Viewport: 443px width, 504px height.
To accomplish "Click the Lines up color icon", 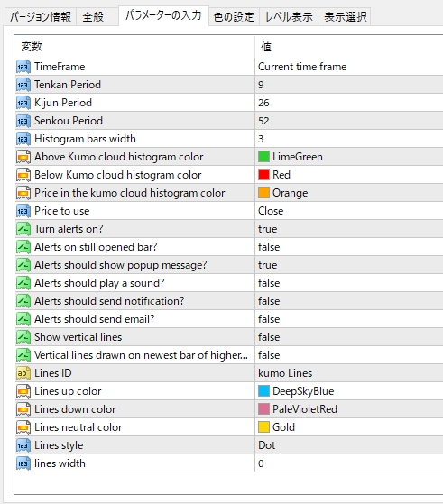I will click(x=23, y=391).
